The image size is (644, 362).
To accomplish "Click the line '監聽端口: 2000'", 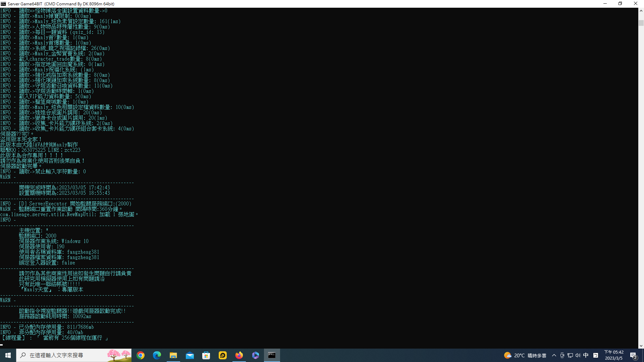I will click(x=38, y=236).
